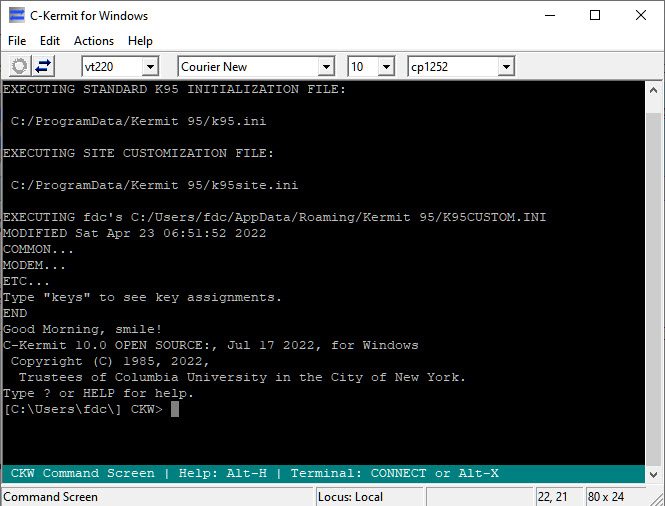This screenshot has width=665, height=506.
Task: Click the 'Trustees of Columbia University' line
Action: coord(242,377)
